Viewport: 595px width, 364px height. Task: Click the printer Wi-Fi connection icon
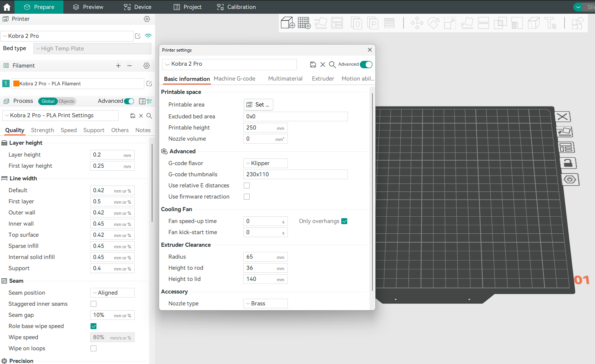click(x=148, y=36)
